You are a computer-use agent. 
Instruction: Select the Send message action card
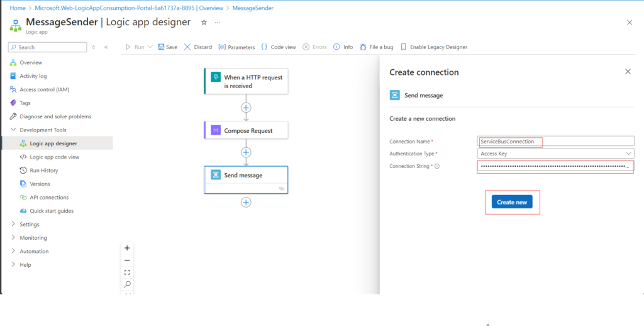(x=246, y=179)
